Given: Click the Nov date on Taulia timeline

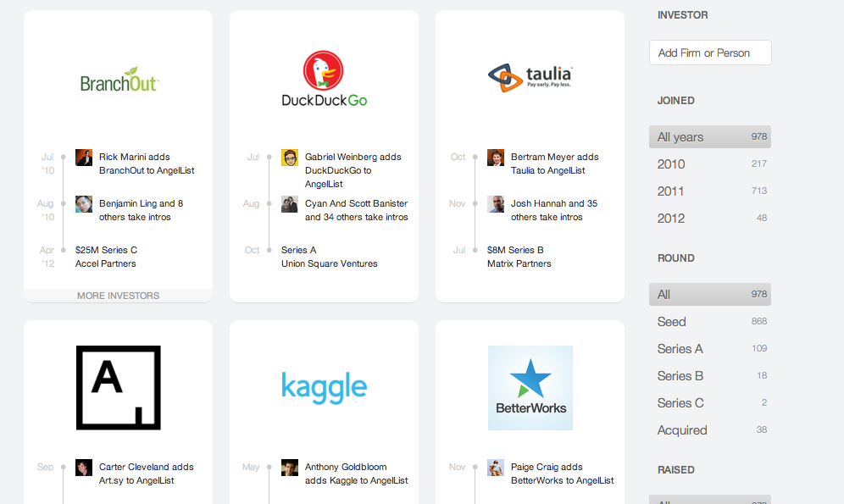Looking at the screenshot, I should (457, 203).
